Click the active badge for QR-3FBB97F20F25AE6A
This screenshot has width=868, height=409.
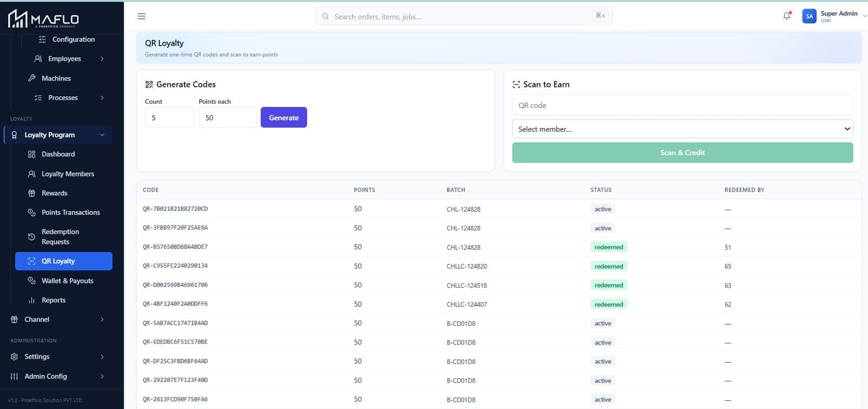tap(603, 228)
